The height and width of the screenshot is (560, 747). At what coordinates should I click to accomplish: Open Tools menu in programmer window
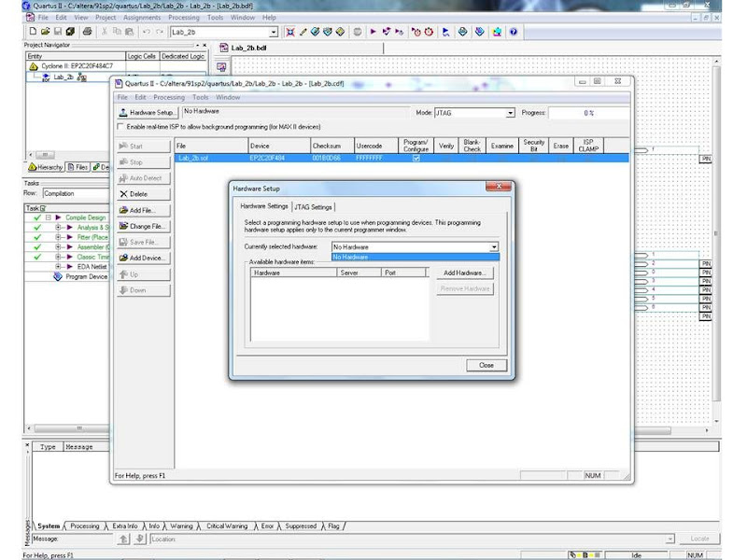click(x=201, y=97)
